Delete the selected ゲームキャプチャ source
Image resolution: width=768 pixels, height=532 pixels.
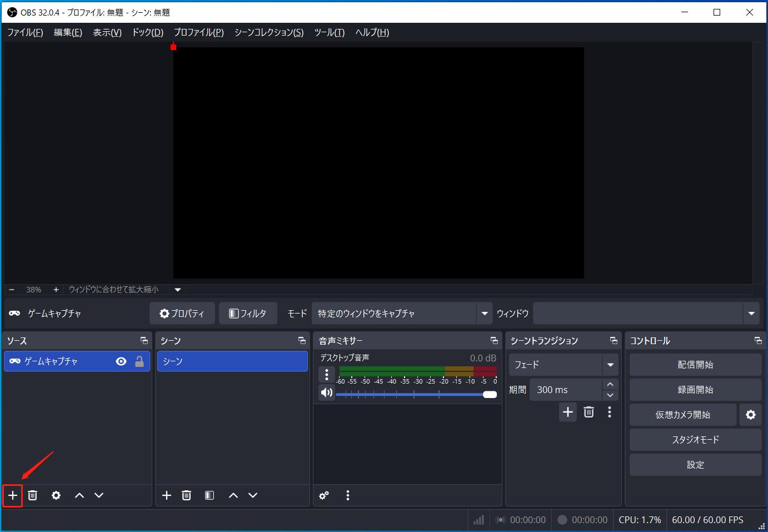point(32,495)
